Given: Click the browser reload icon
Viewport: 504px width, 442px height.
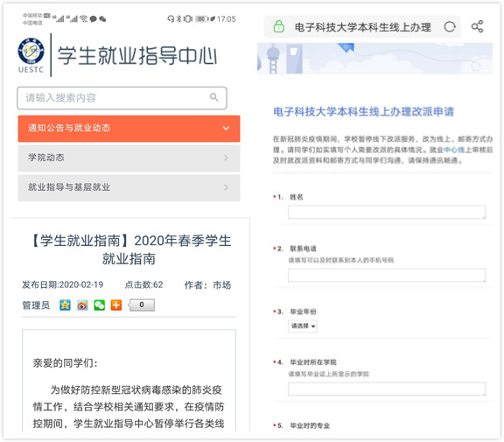Looking at the screenshot, I should click(x=450, y=26).
